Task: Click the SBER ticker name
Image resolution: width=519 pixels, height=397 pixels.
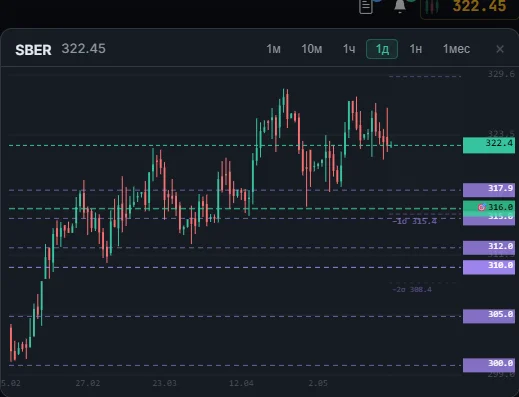Action: click(33, 50)
